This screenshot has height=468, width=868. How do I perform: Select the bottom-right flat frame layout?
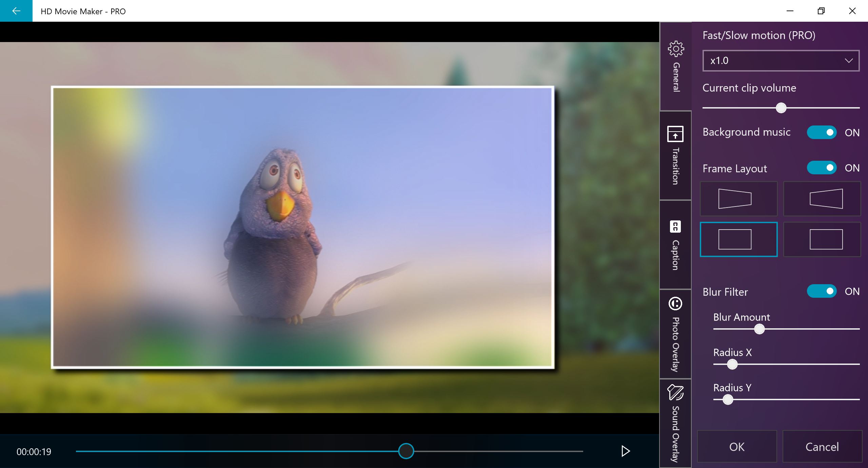822,239
